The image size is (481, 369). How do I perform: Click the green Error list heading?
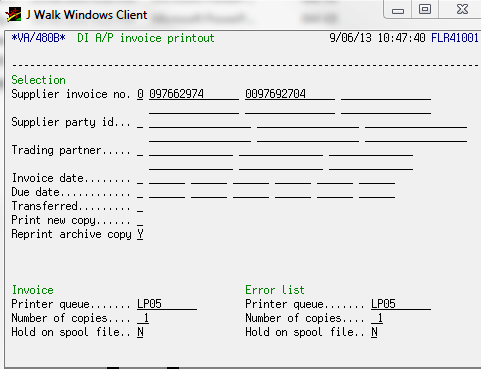tap(275, 290)
